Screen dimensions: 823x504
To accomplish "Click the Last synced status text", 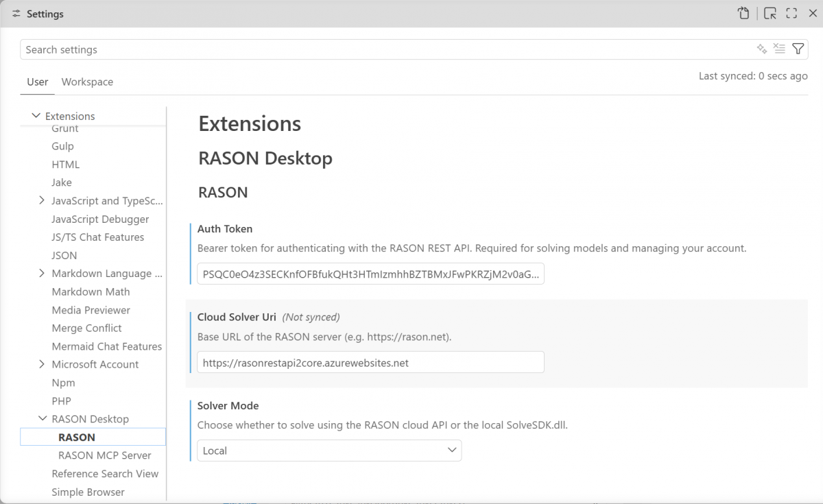I will click(753, 76).
